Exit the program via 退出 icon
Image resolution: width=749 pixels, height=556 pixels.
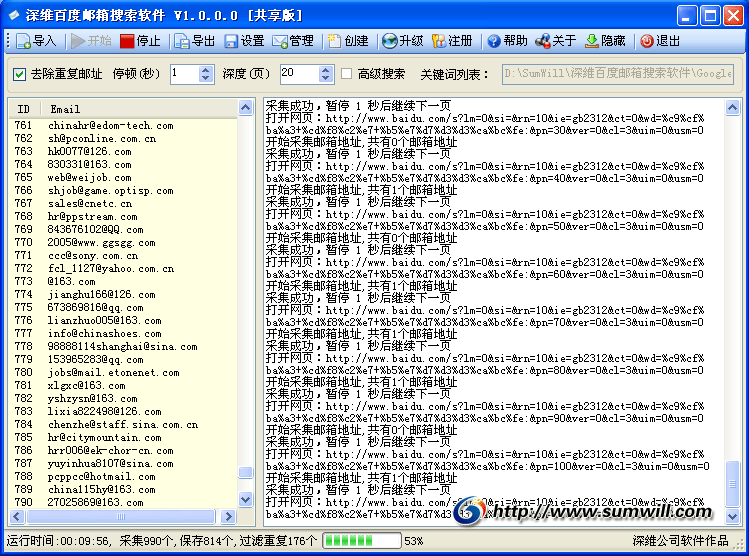[647, 41]
